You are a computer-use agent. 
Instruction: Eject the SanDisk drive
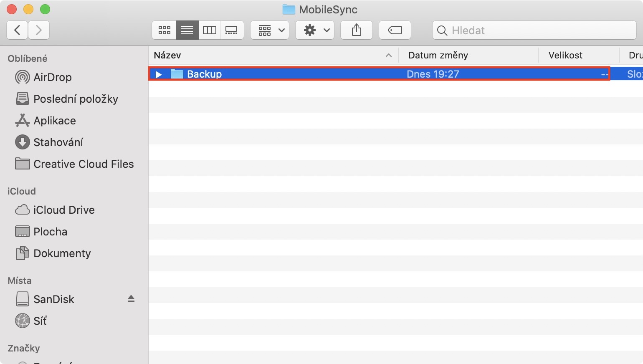point(131,299)
